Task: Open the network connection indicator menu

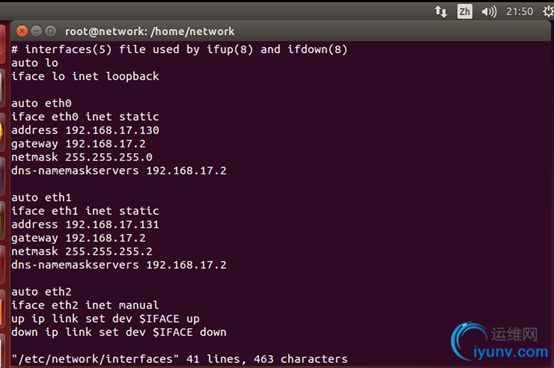Action: pos(441,12)
